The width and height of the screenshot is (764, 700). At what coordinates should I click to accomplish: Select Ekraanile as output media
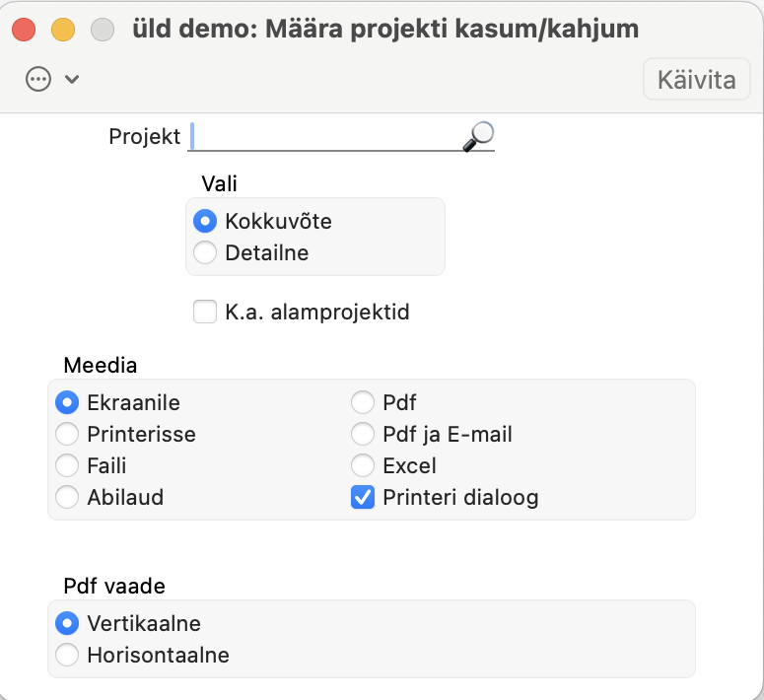[67, 402]
